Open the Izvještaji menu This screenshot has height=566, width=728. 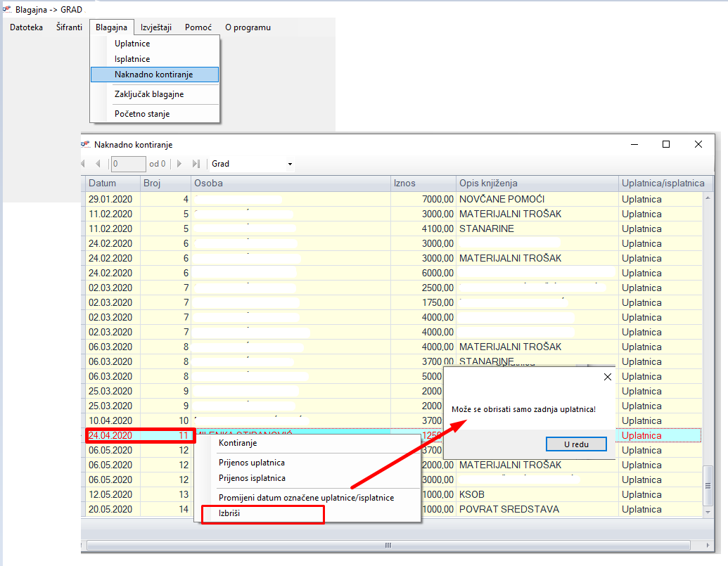(156, 27)
